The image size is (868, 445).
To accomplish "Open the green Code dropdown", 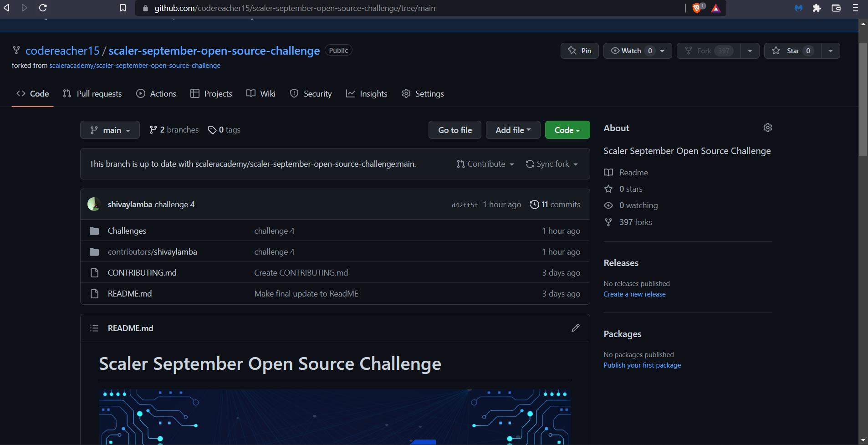I will coord(567,130).
